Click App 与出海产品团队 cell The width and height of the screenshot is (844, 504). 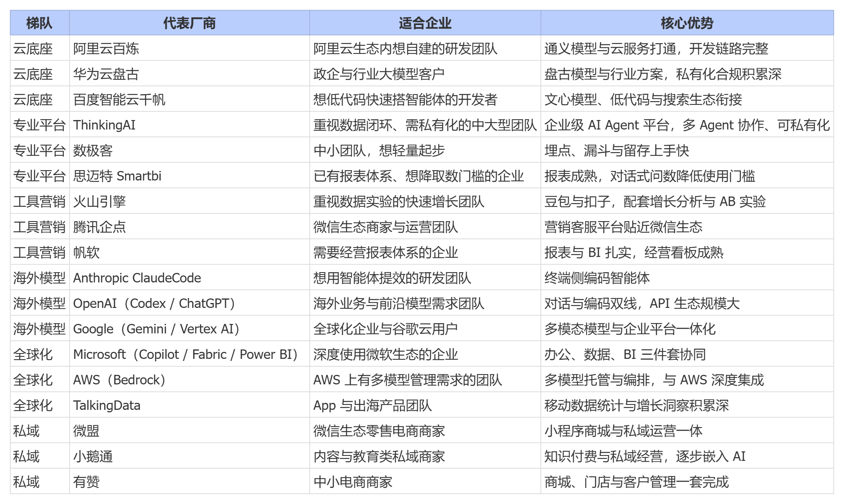click(425, 405)
